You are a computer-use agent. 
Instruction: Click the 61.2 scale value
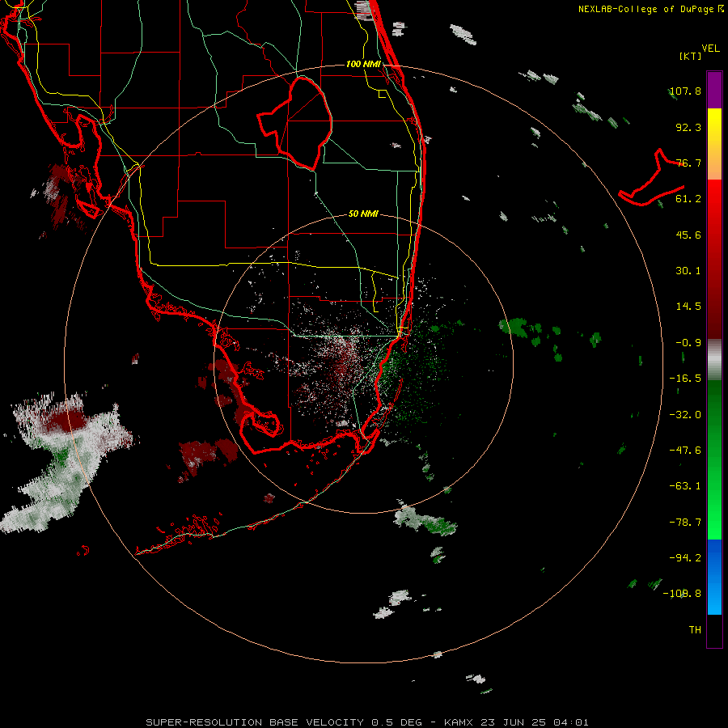(688, 199)
